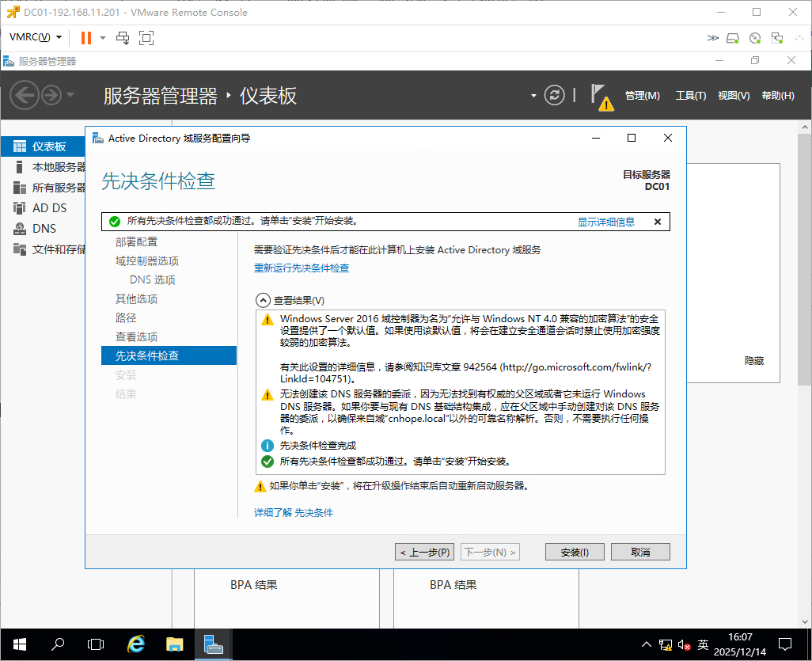The image size is (812, 661).
Task: Click Server Manager back arrow
Action: [x=25, y=95]
